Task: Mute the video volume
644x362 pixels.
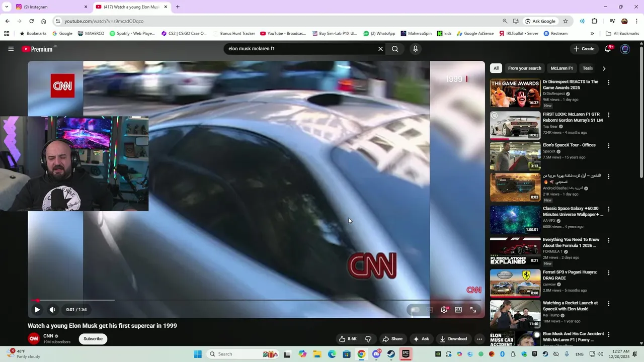Action: tap(52, 310)
